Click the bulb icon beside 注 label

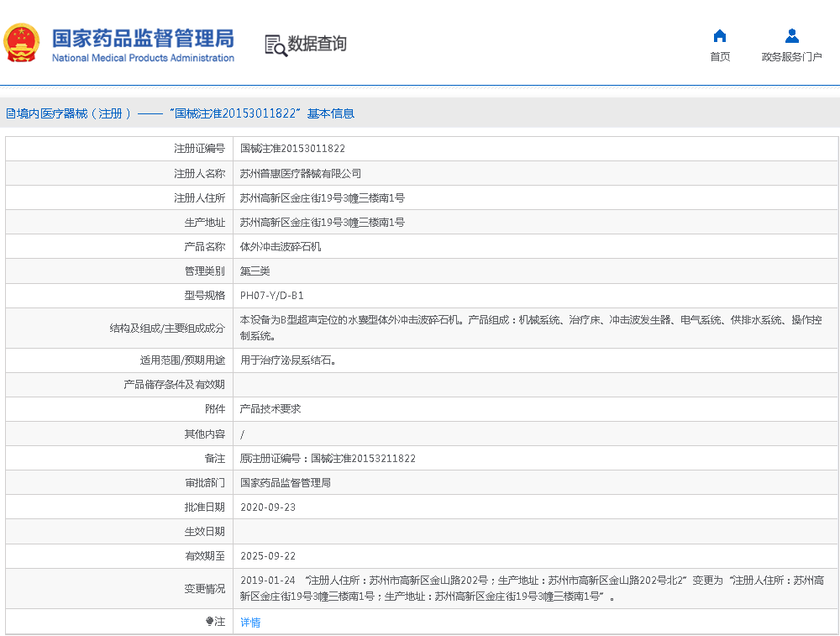209,622
